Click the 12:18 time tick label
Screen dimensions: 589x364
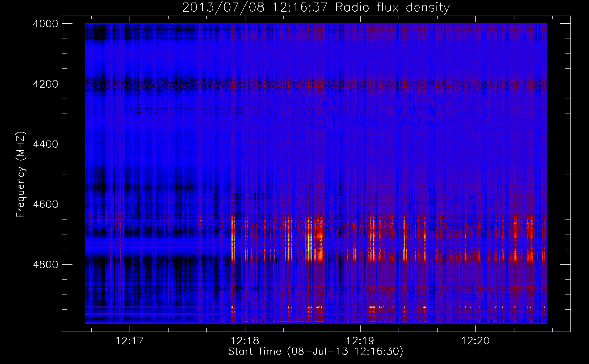245,341
